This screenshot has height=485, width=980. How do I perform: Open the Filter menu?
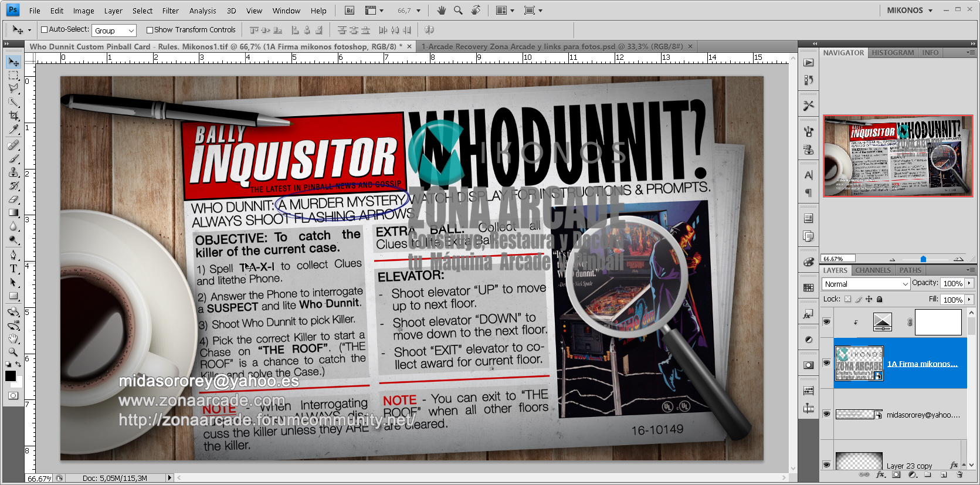pyautogui.click(x=171, y=11)
